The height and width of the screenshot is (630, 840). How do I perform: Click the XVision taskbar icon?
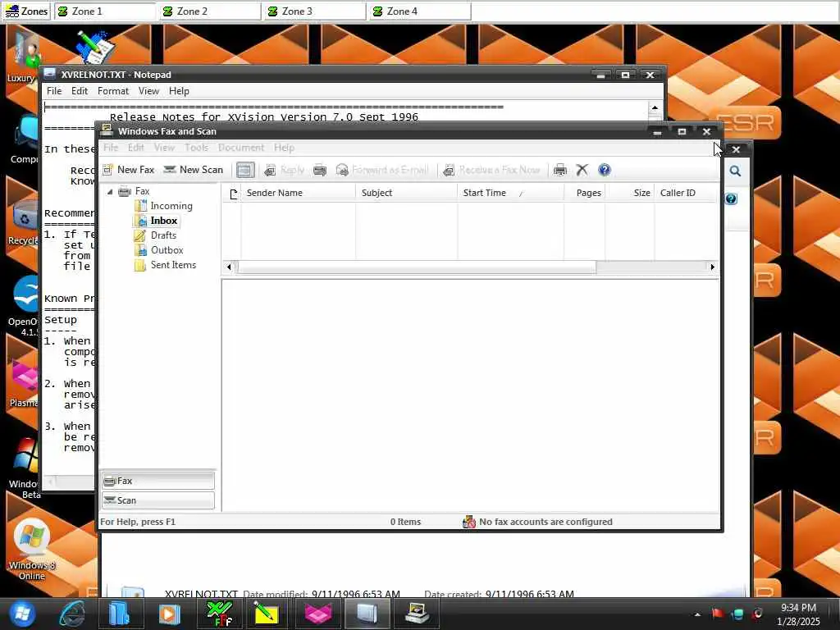220,614
